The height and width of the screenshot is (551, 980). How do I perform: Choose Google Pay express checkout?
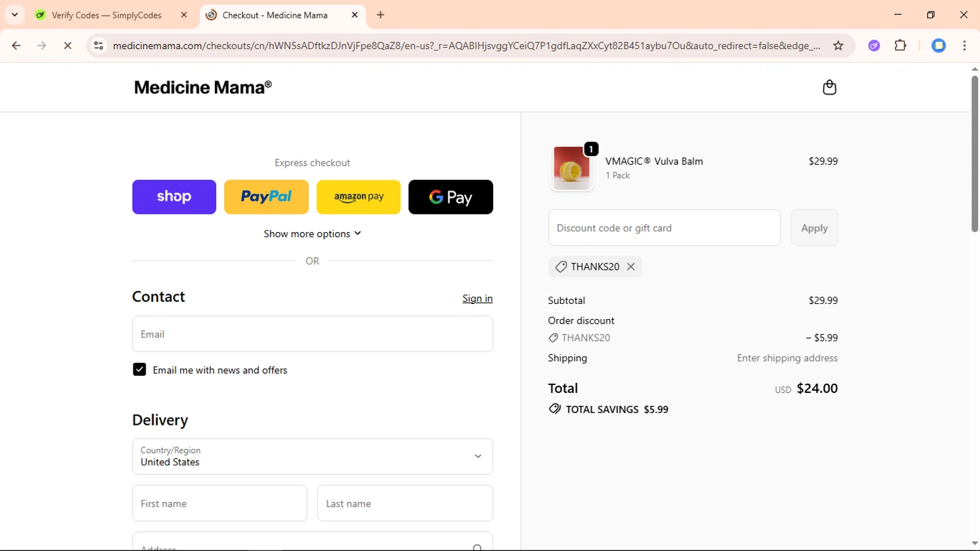click(x=451, y=197)
